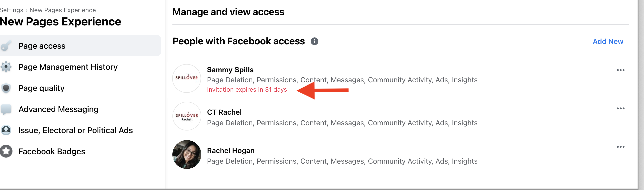Click Settings in the breadcrumb

[11, 10]
